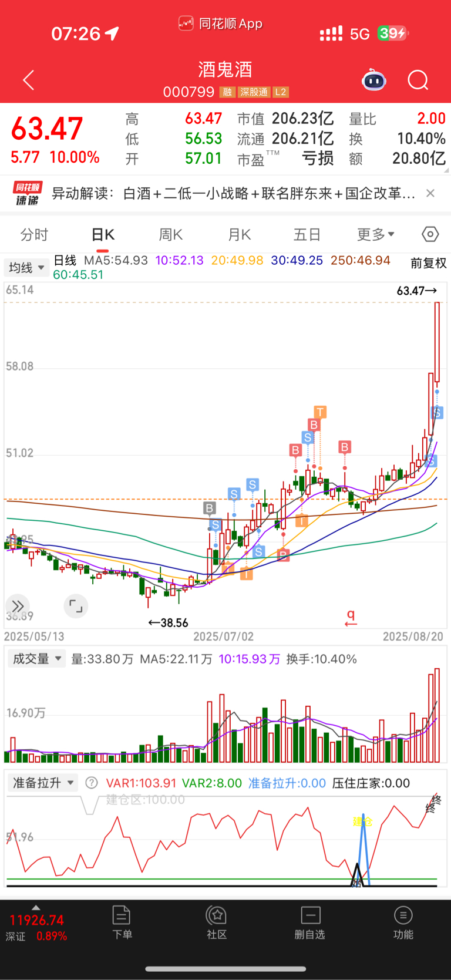This screenshot has height=980, width=451.
Task: Tap the 000799 stock code
Action: tap(189, 92)
